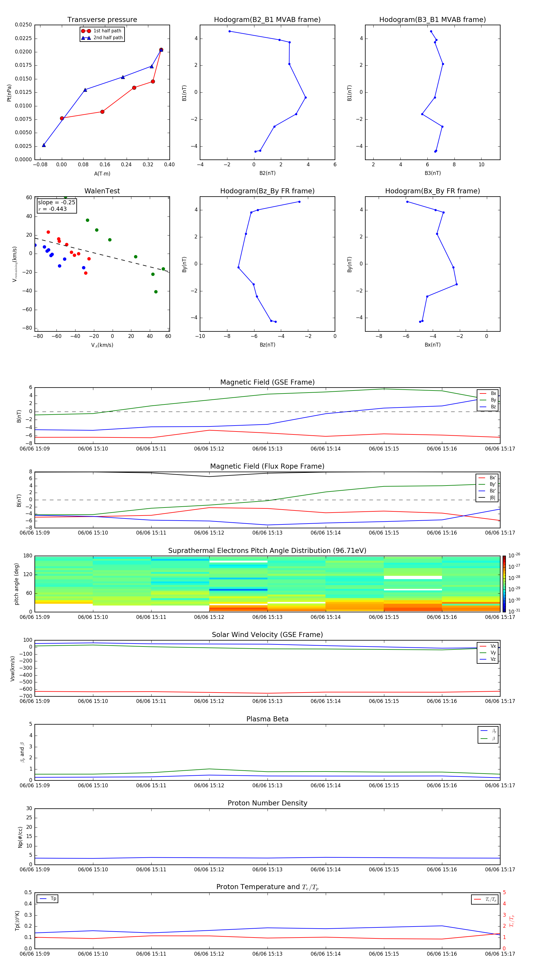This screenshot has width=535, height=980.
Task: Click the 'Vx' legend entry
Action: [x=488, y=647]
